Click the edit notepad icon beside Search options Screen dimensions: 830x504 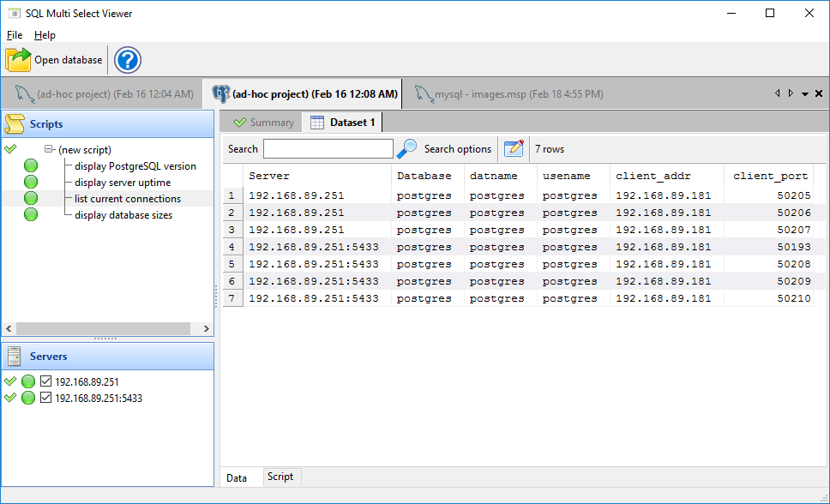[x=514, y=148]
